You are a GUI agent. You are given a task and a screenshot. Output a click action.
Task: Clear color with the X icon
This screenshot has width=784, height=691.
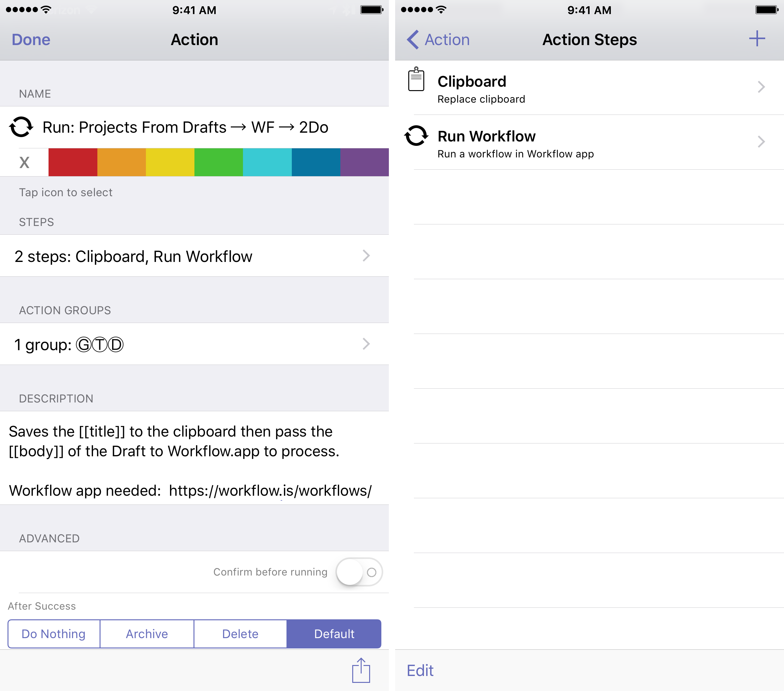point(24,163)
